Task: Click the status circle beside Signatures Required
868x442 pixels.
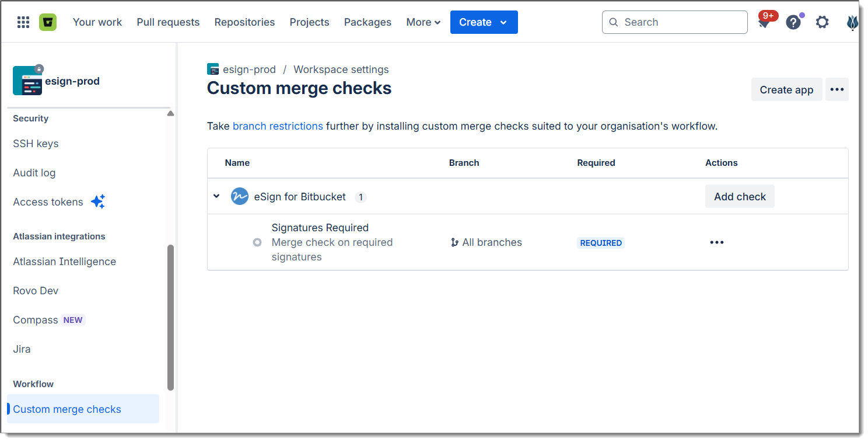Action: tap(257, 242)
